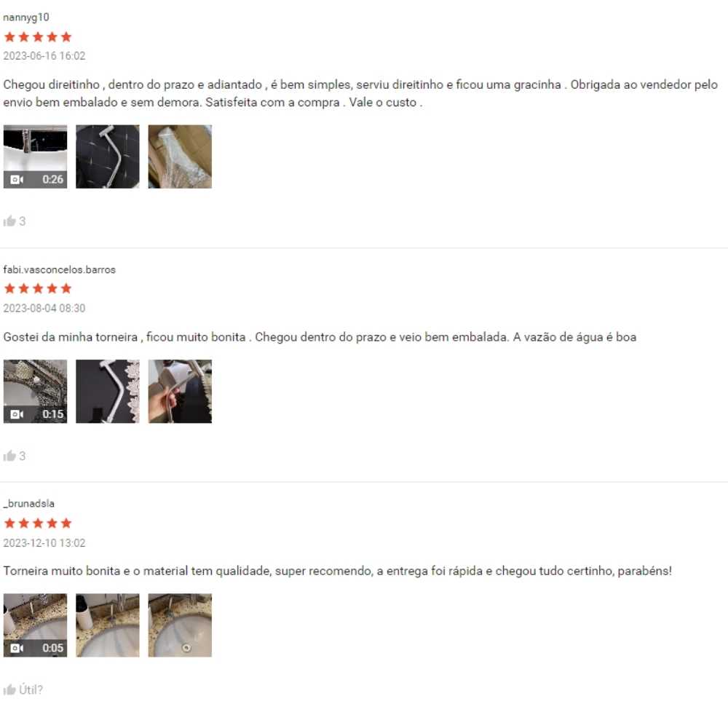Mark _brunadsla's review as Útil

click(x=23, y=689)
